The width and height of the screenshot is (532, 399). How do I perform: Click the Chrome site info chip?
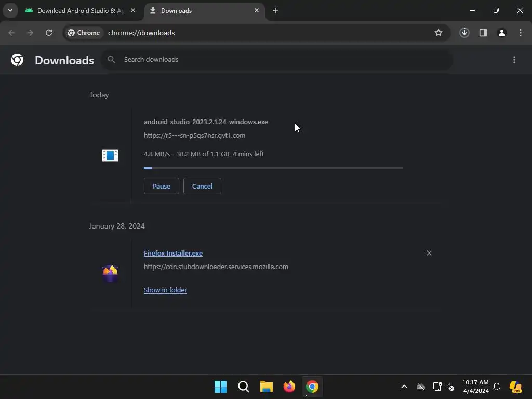click(x=84, y=33)
